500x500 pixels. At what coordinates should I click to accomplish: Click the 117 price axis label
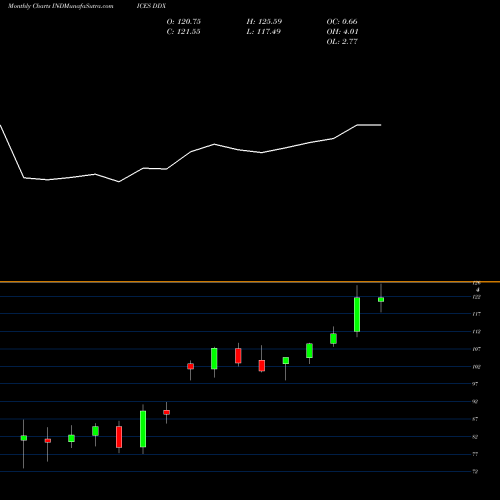tap(476, 314)
